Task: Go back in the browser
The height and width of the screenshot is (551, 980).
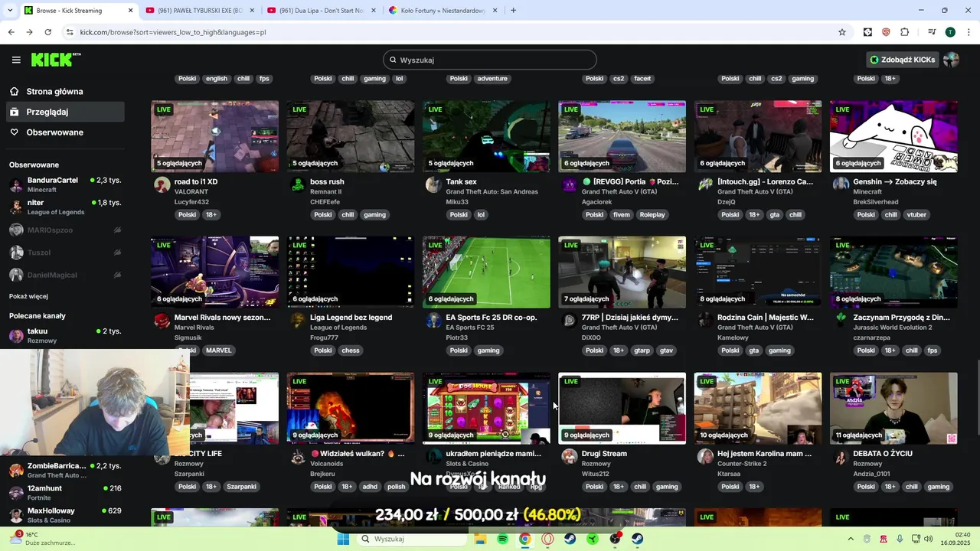Action: [x=11, y=32]
